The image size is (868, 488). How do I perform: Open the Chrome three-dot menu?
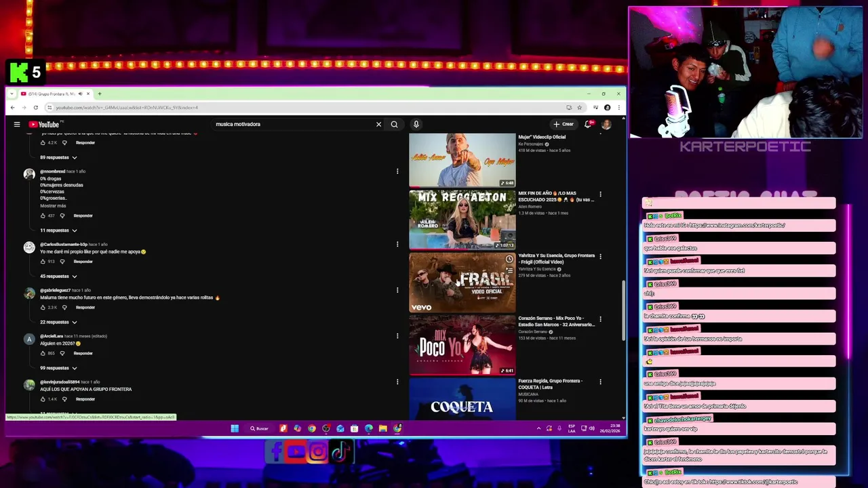pyautogui.click(x=618, y=108)
